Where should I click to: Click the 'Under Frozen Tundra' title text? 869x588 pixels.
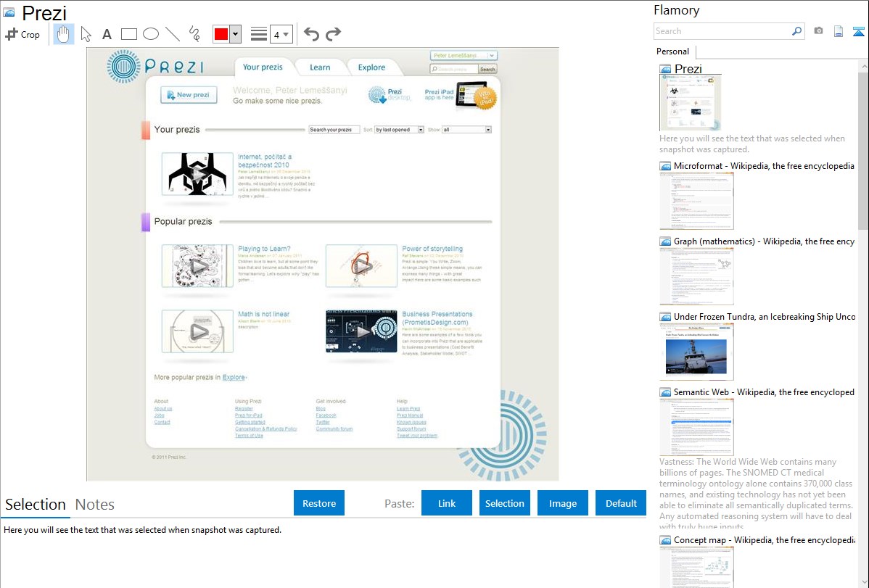coord(765,316)
